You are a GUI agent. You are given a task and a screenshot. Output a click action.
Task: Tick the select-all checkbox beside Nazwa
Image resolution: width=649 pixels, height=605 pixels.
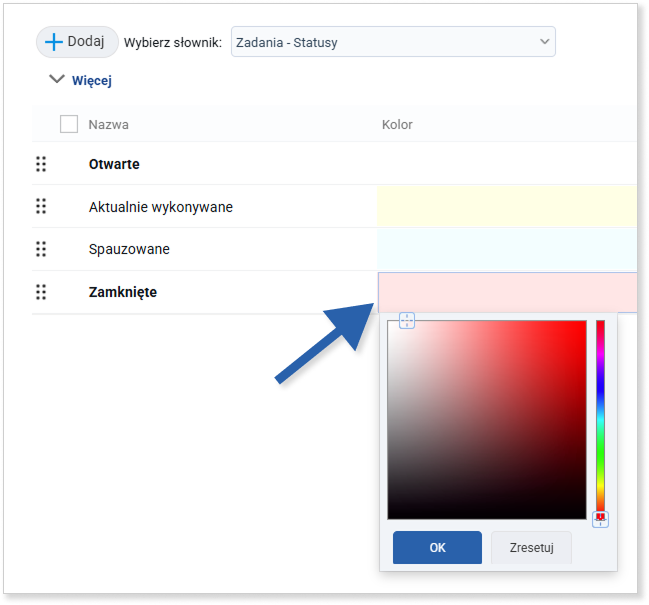click(69, 124)
